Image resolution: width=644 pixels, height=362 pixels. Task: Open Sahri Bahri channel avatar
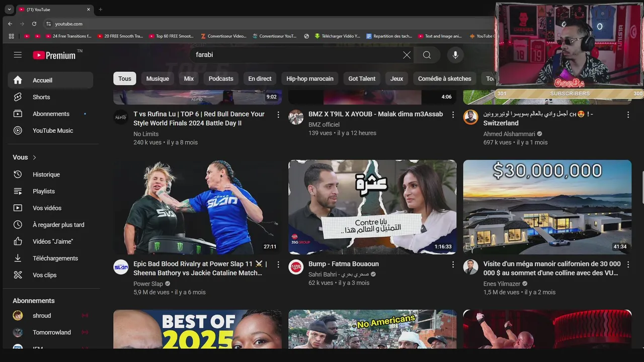[296, 267]
